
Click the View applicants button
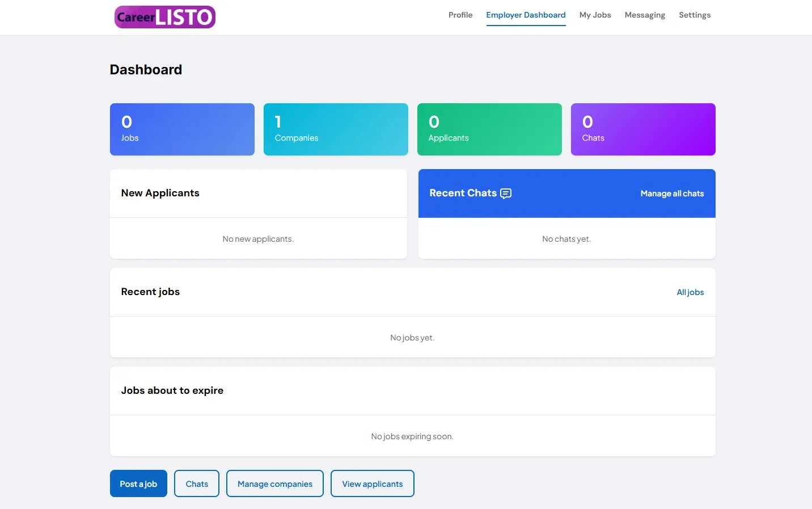[x=373, y=483]
